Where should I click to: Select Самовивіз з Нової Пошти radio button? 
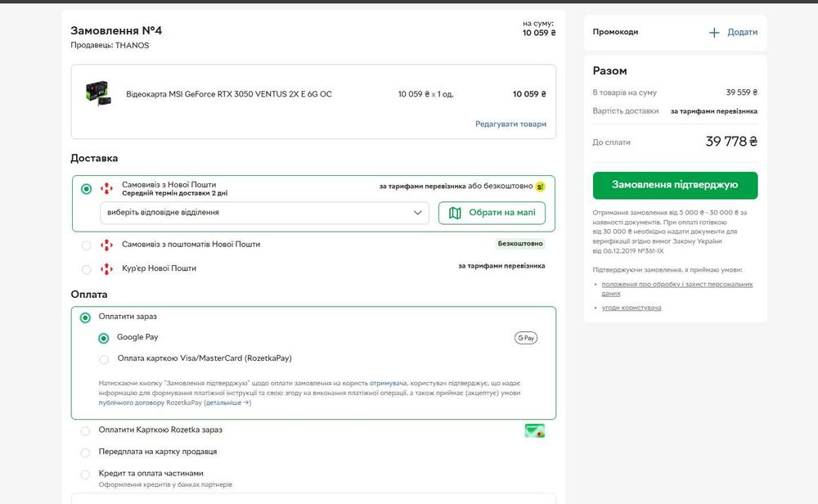[87, 189]
